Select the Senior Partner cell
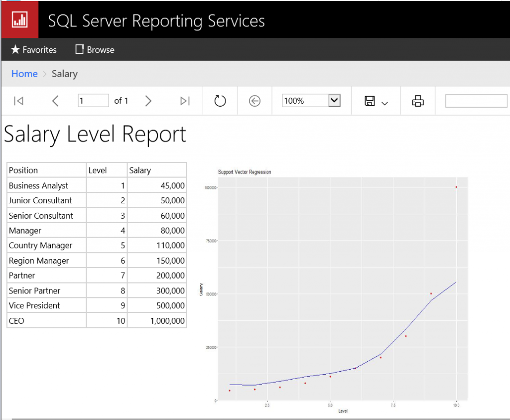 click(46, 290)
